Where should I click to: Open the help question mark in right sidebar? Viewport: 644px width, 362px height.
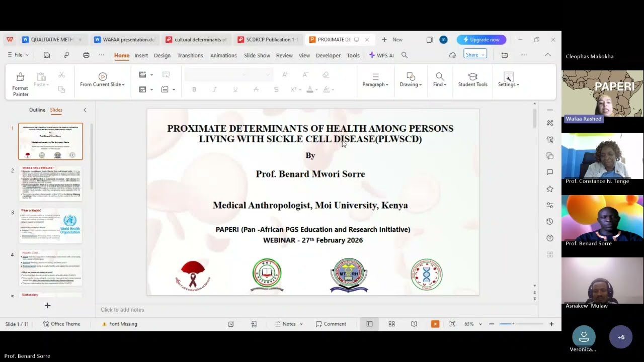[550, 238]
